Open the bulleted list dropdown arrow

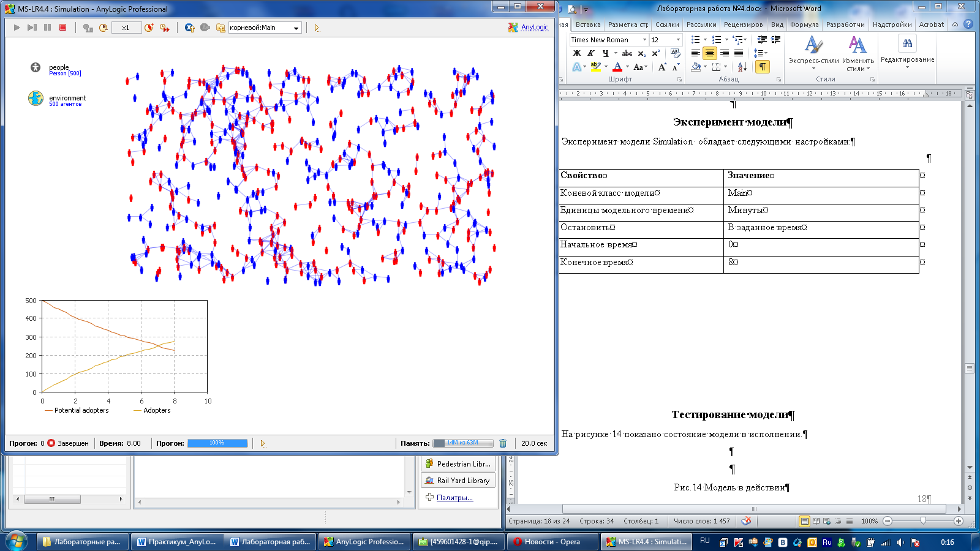pyautogui.click(x=705, y=40)
